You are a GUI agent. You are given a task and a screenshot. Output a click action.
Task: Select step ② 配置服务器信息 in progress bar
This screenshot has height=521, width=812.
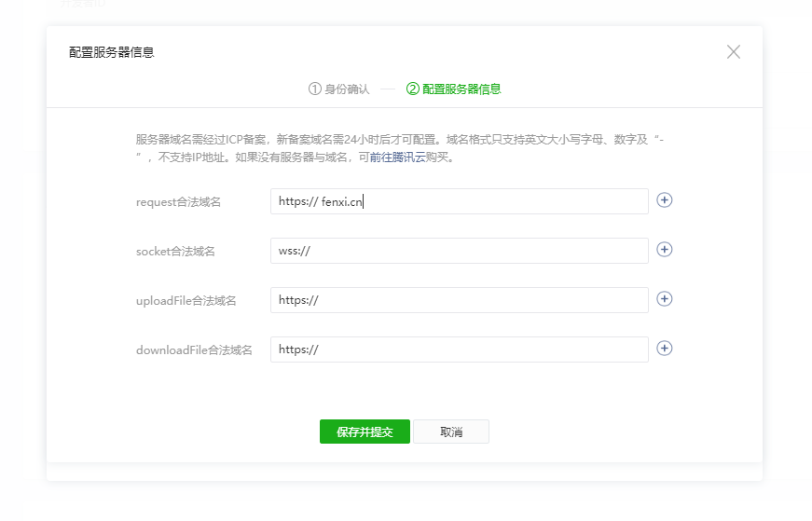pyautogui.click(x=454, y=89)
